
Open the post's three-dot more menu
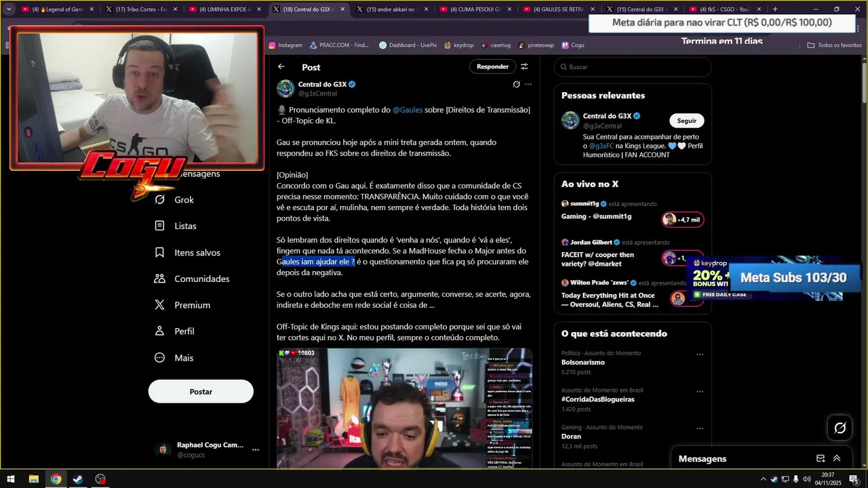point(528,85)
